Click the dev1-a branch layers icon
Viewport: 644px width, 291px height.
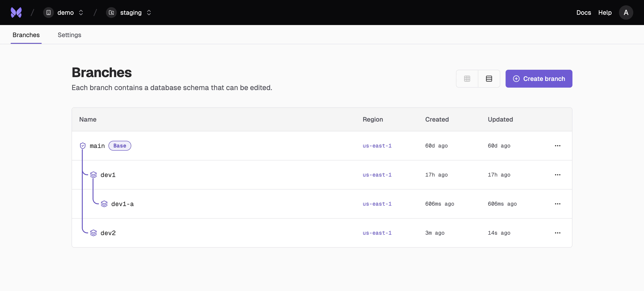(x=104, y=204)
